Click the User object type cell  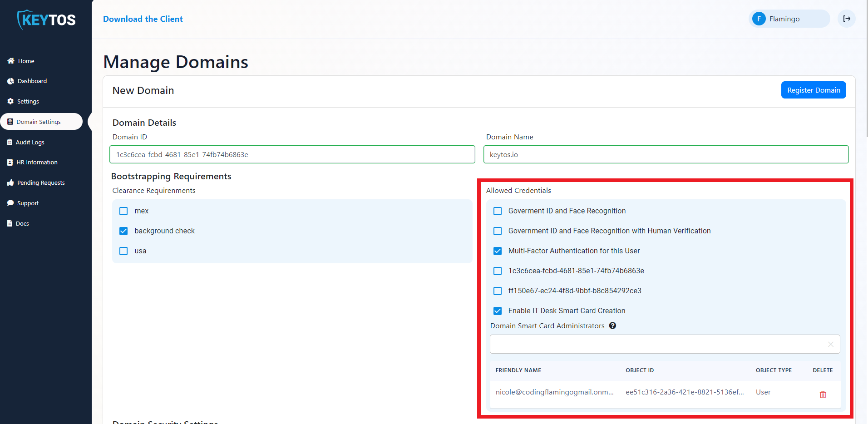pos(763,392)
